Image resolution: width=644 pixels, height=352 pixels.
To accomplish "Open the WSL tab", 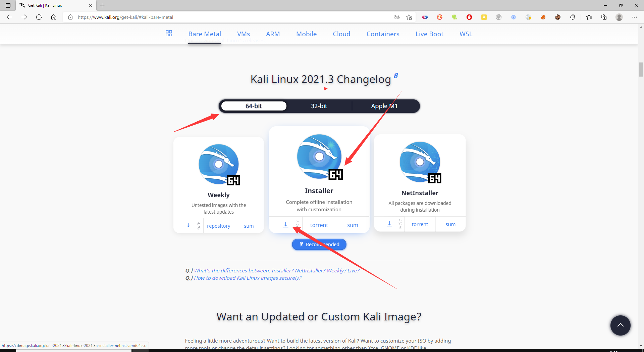I will coord(466,34).
